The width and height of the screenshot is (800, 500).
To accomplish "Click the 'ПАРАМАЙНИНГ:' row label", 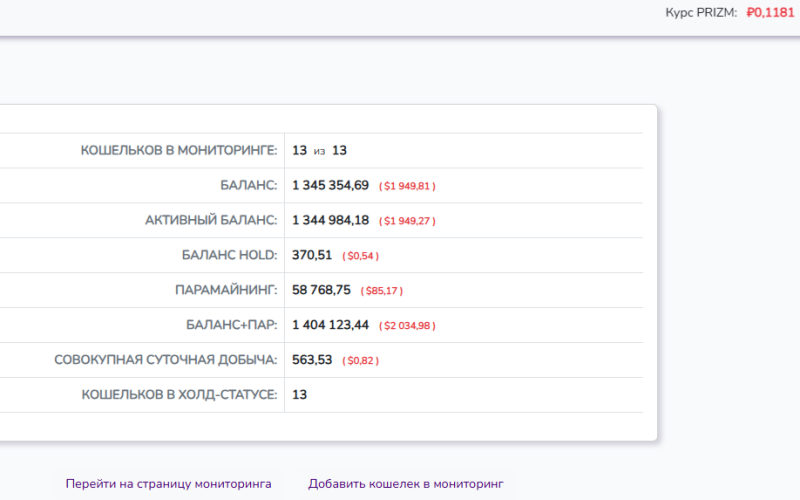I will tap(226, 291).
